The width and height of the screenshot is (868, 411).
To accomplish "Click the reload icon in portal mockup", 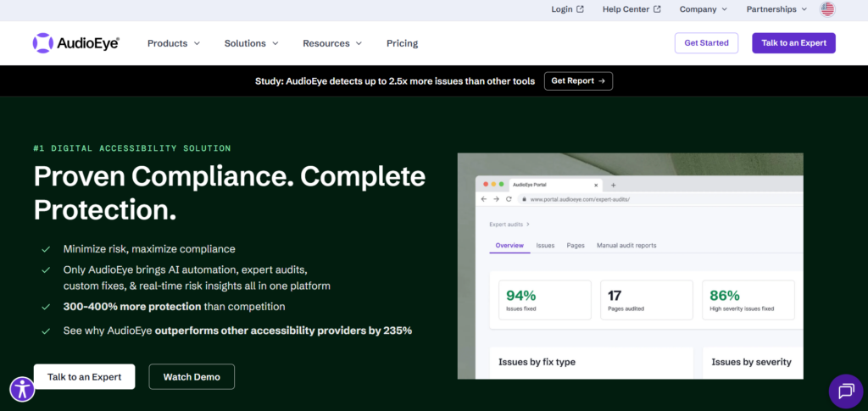I will (x=509, y=199).
